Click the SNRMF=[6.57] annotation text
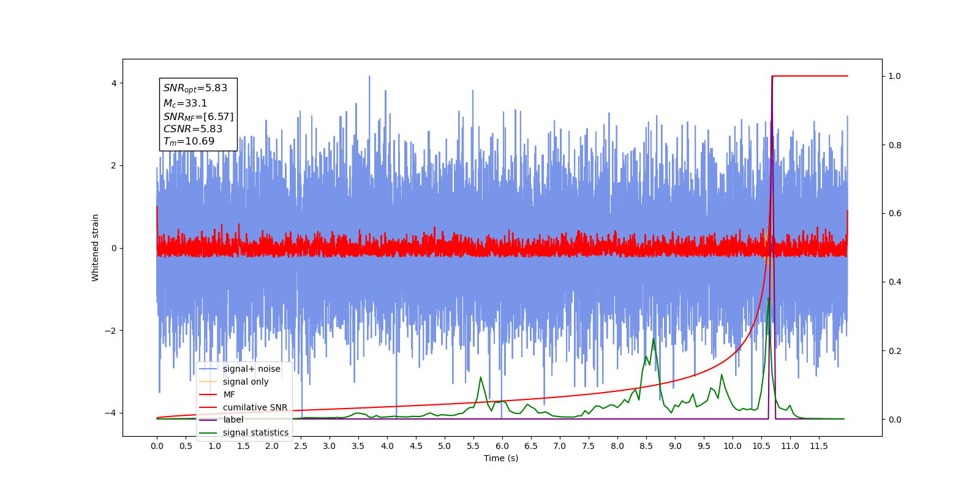 point(198,116)
